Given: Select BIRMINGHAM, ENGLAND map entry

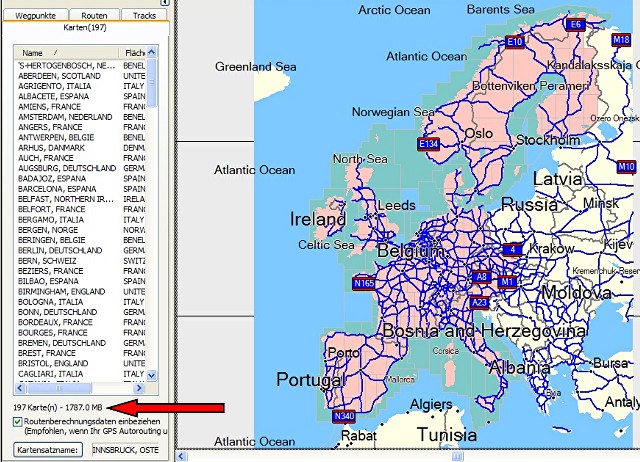Looking at the screenshot, I should pyautogui.click(x=80, y=291).
